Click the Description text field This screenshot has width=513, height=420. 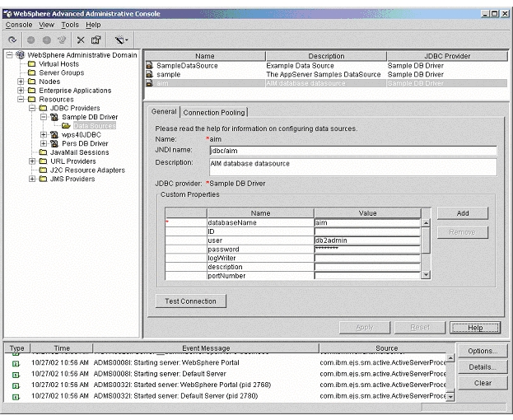pos(353,167)
